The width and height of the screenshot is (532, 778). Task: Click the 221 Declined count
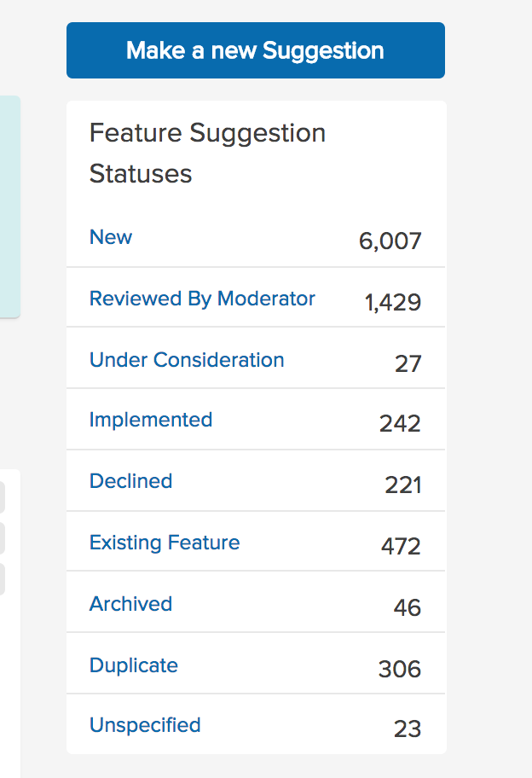pos(403,485)
